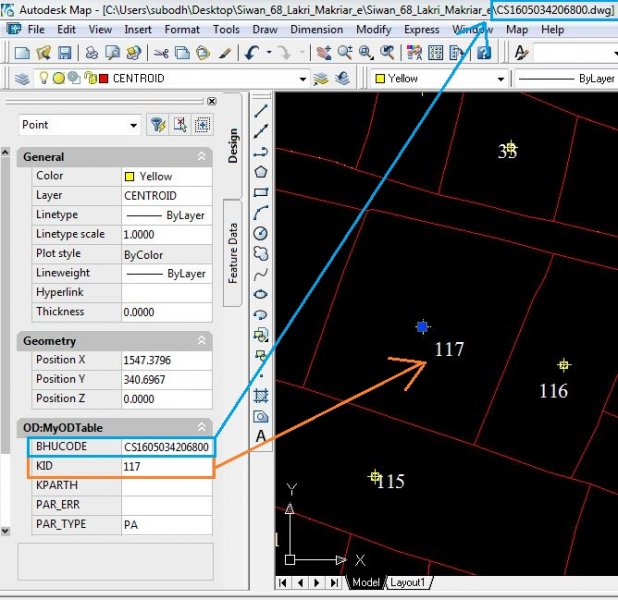618x600 pixels.
Task: Select the Polygon draw tool
Action: [261, 172]
